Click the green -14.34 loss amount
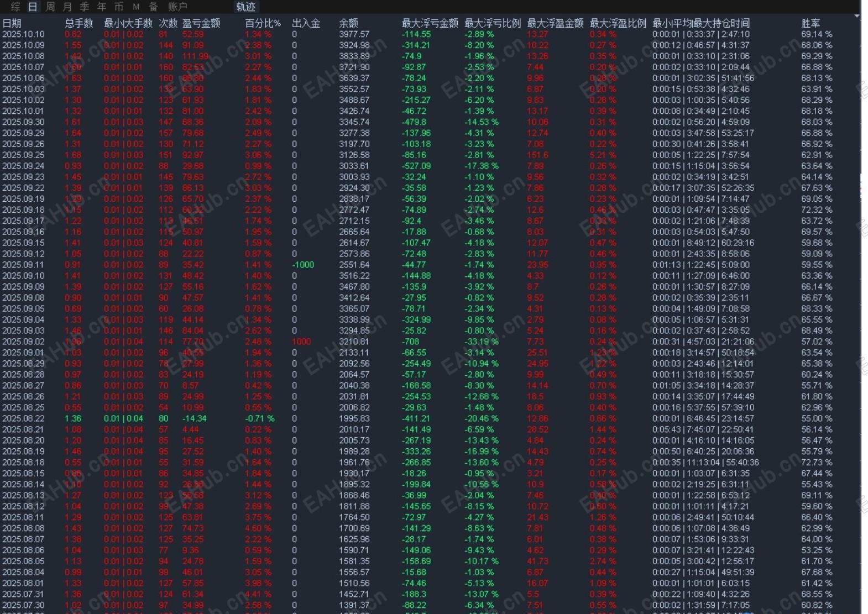 pyautogui.click(x=195, y=418)
